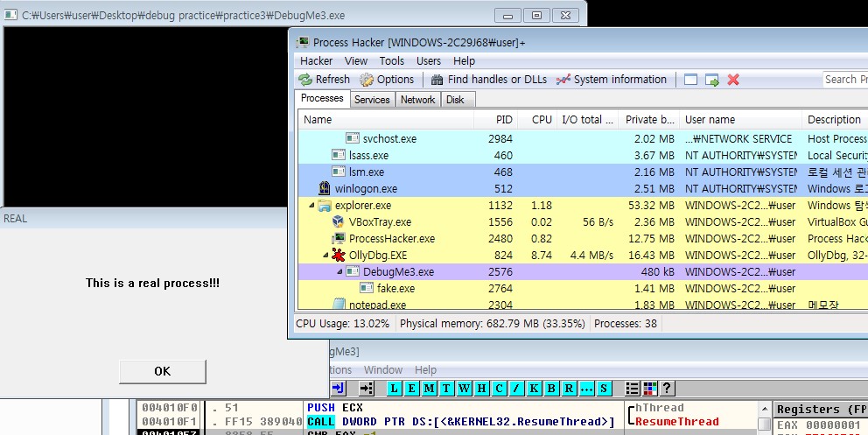Show Handles window (H) in OllyDbg
The width and height of the screenshot is (868, 435).
[481, 389]
